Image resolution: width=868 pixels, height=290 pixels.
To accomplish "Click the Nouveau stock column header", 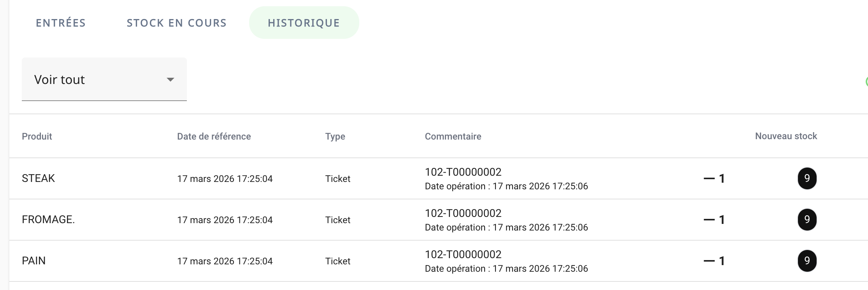I will point(786,136).
